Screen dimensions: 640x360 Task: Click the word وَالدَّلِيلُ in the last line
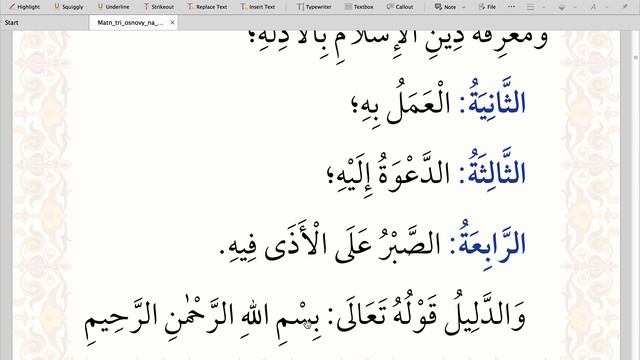(x=485, y=314)
